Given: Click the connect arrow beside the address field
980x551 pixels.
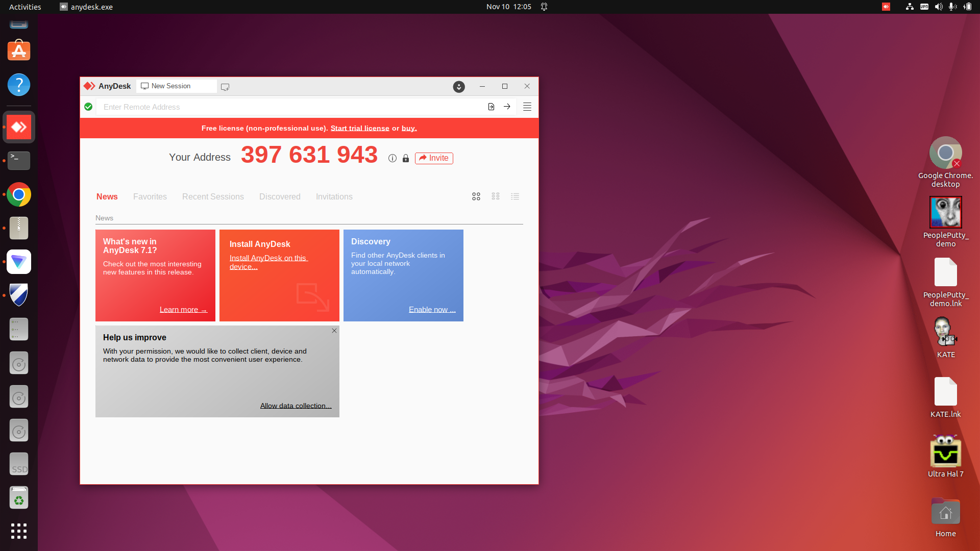Looking at the screenshot, I should pos(507,107).
